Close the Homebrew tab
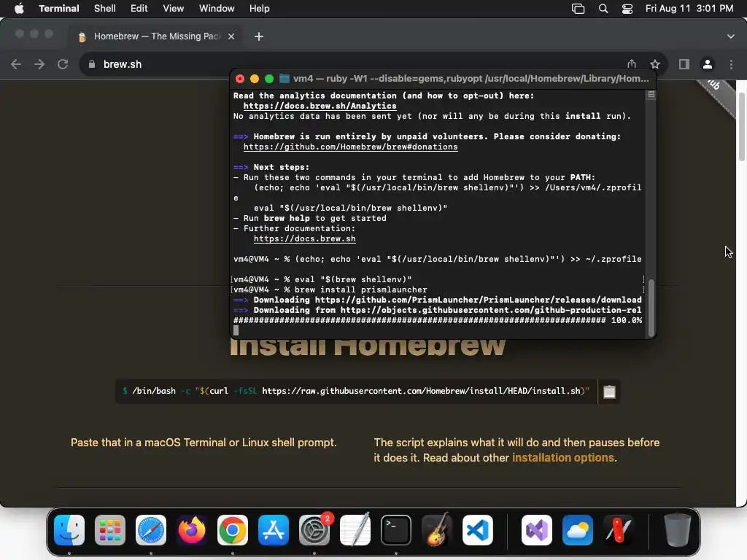The image size is (747, 560). click(231, 36)
